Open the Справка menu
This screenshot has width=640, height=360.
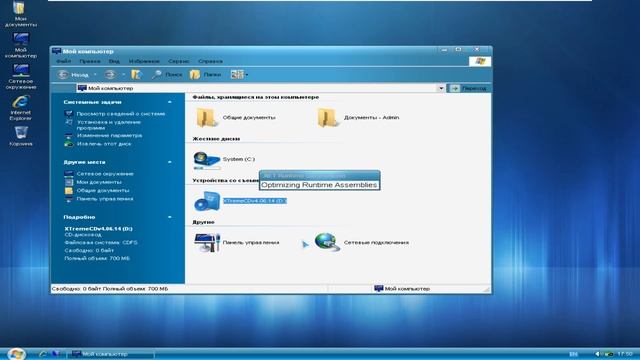click(211, 61)
